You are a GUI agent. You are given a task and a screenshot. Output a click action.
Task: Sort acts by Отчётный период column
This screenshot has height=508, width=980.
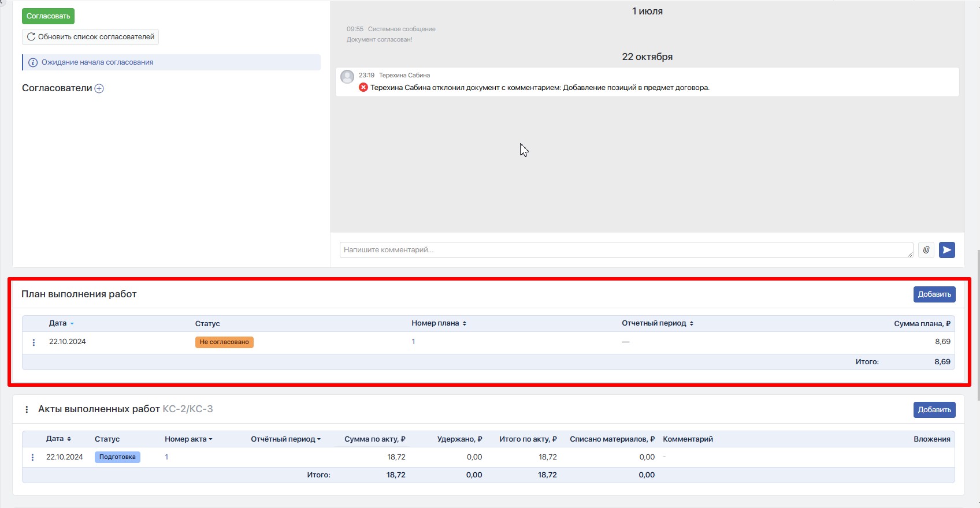(285, 439)
